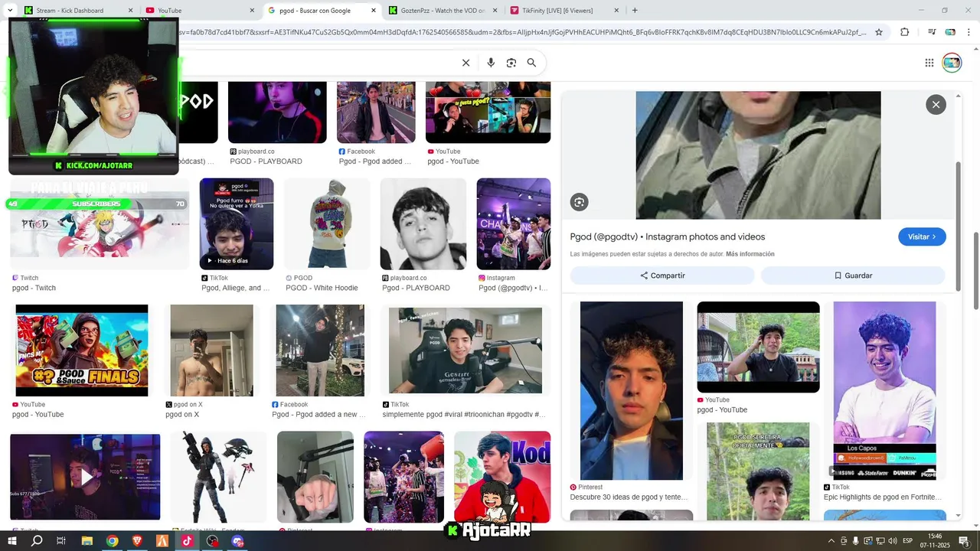
Task: Open the volume control in system tray
Action: tap(892, 541)
